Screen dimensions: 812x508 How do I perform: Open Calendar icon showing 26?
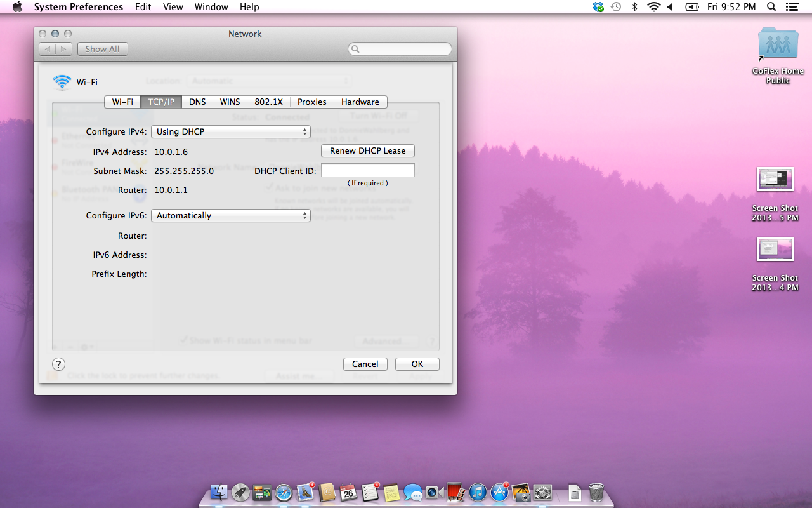348,492
